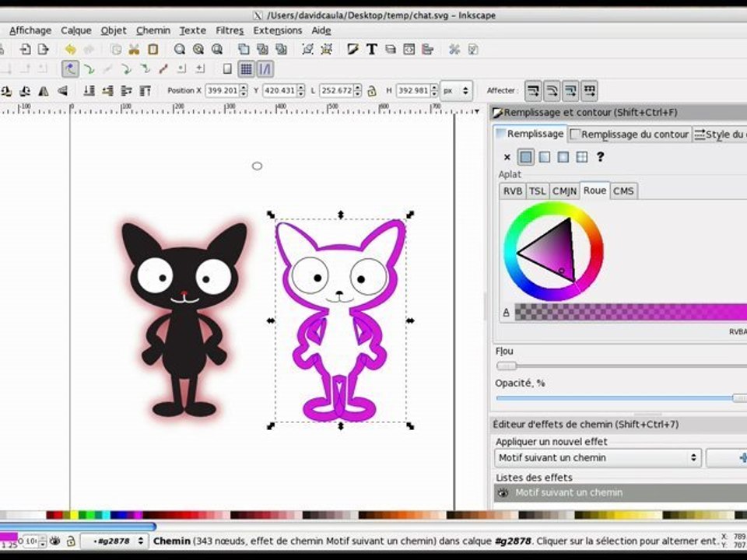Open the Chemin menu

pyautogui.click(x=153, y=30)
